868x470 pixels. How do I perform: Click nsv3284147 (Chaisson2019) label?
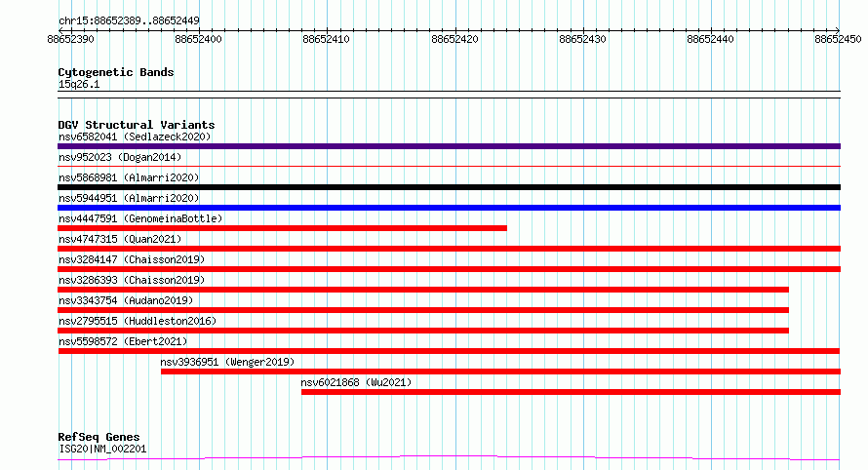click(x=132, y=259)
